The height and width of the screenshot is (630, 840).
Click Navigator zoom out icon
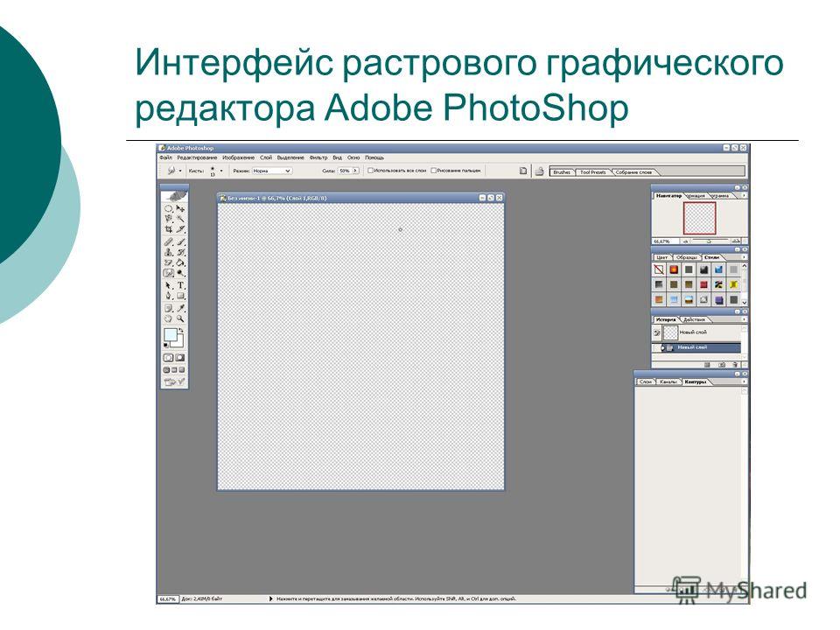coord(686,241)
